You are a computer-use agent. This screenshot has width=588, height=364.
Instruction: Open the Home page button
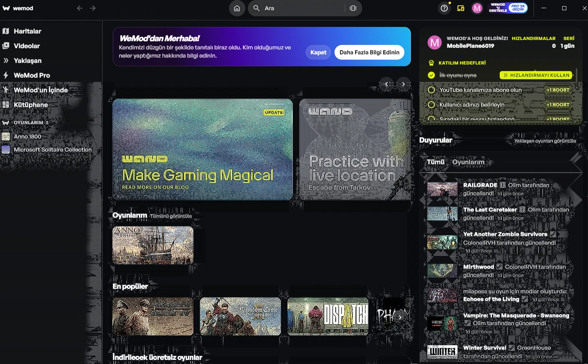[x=237, y=8]
